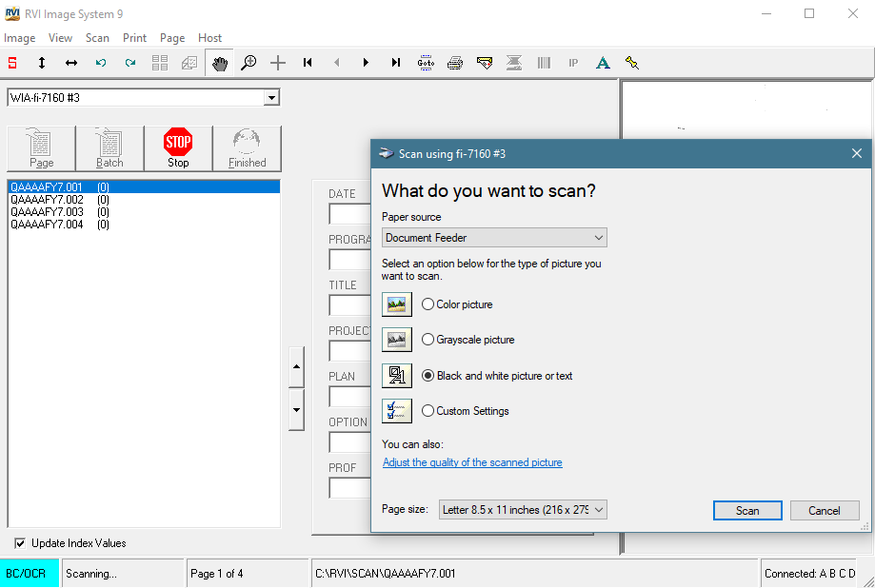875x588 pixels.
Task: Go to the previous page
Action: coord(337,63)
